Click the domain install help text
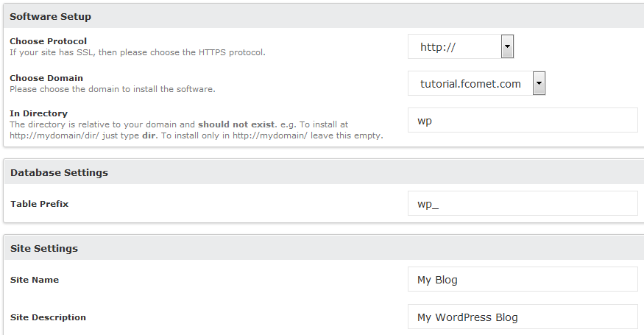This screenshot has height=335, width=644. click(x=112, y=89)
